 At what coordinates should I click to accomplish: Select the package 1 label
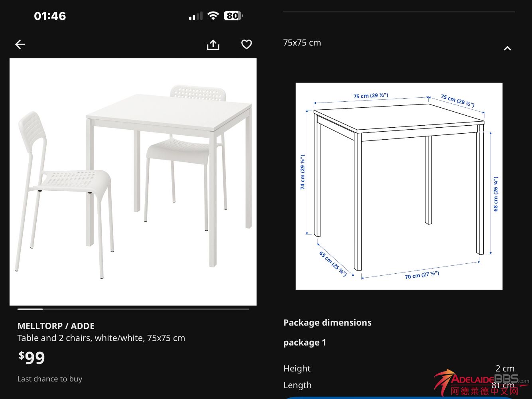(304, 342)
